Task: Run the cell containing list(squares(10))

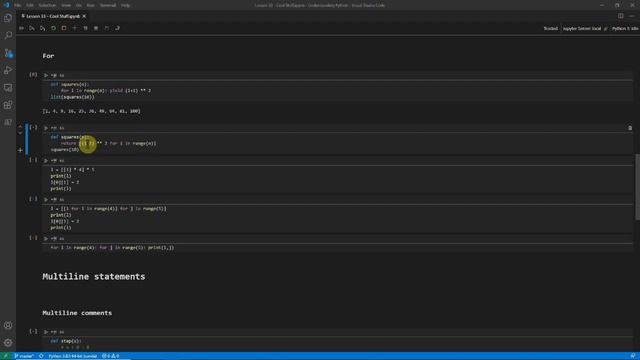Action: pos(46,75)
